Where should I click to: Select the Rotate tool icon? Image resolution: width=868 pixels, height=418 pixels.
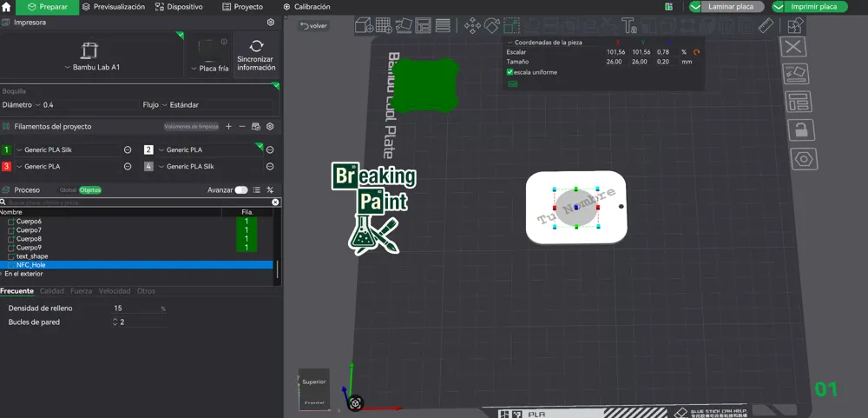491,25
